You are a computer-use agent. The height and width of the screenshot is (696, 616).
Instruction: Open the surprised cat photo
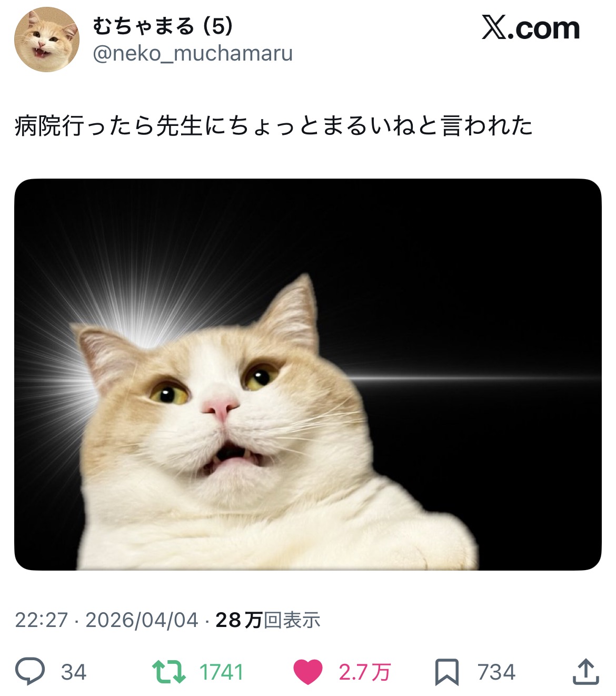pyautogui.click(x=308, y=375)
